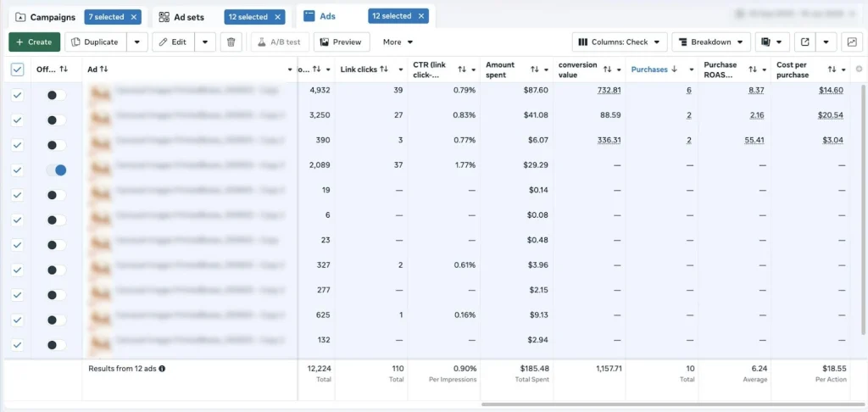Open the Columns: Check dropdown
This screenshot has height=412, width=868.
tap(619, 42)
